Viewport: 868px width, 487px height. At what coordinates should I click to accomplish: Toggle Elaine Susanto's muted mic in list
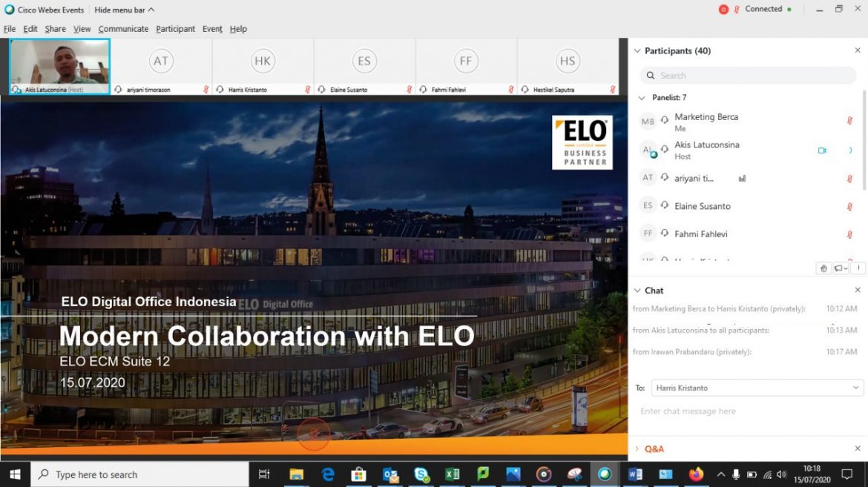849,206
